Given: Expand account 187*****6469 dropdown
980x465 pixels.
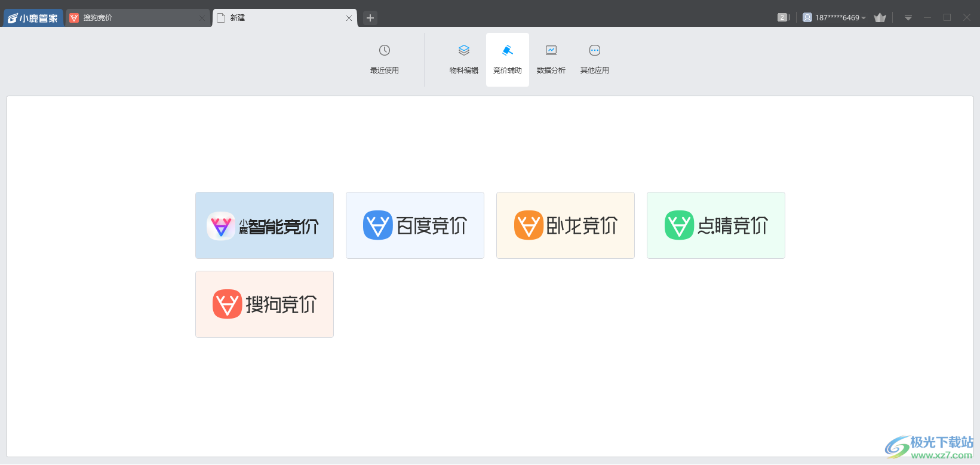Looking at the screenshot, I should point(841,18).
